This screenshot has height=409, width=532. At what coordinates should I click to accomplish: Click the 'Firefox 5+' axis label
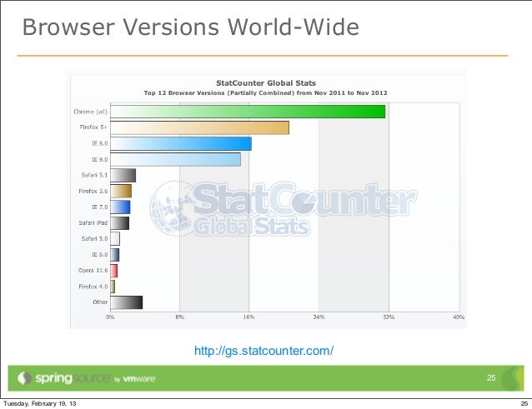coord(93,127)
